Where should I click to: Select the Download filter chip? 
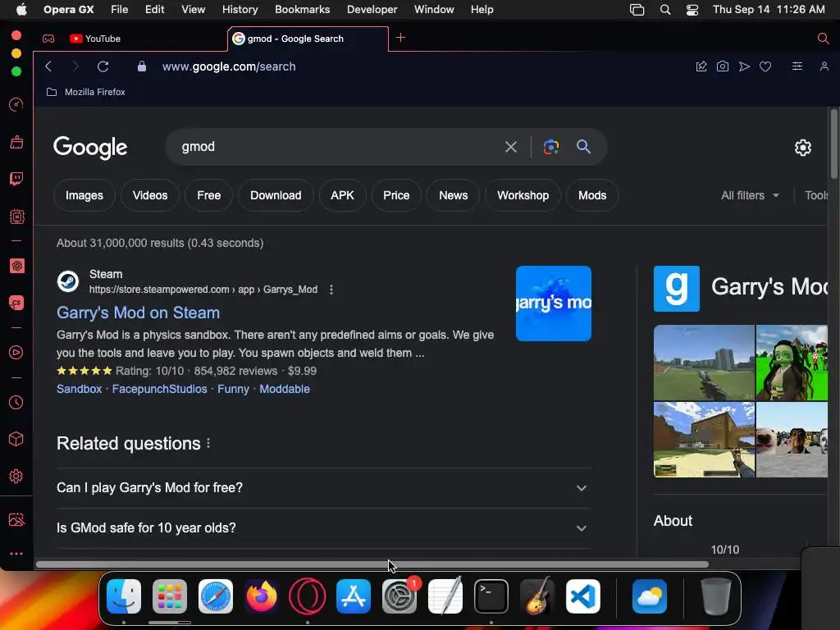(x=276, y=195)
